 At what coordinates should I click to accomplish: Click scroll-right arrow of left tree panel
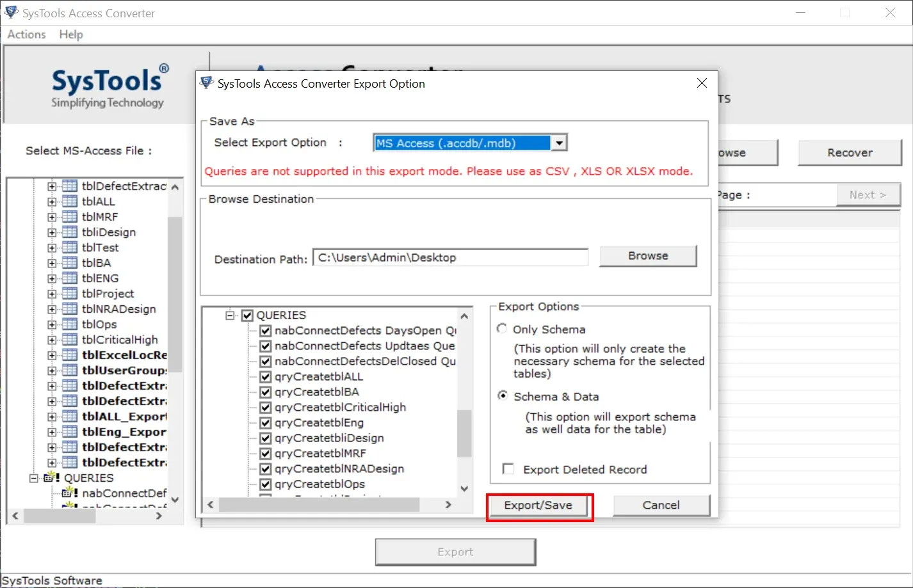tap(159, 516)
